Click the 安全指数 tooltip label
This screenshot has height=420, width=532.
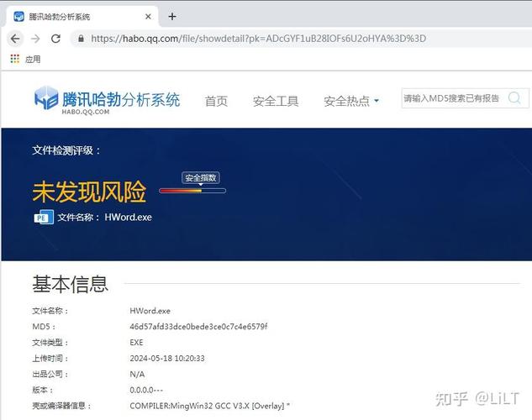(x=201, y=177)
